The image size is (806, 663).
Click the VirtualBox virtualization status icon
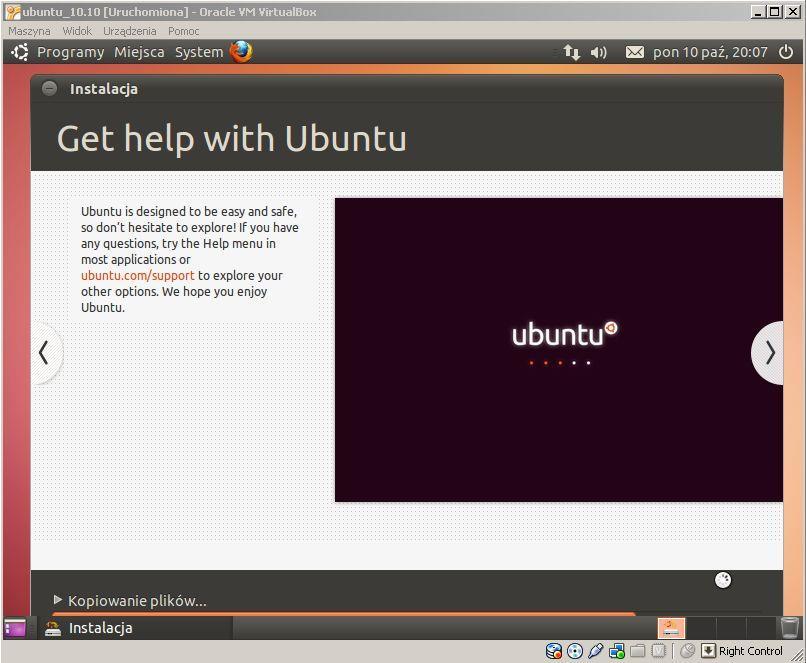(658, 651)
